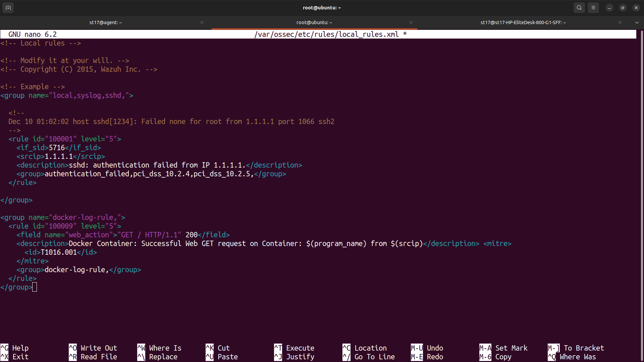Image resolution: width=644 pixels, height=362 pixels.
Task: Click the 'Modify it at your will' comment
Action: [65, 60]
